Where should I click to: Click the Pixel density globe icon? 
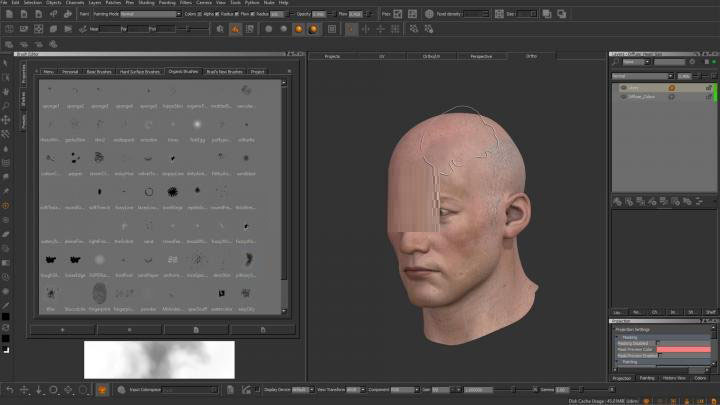(x=429, y=14)
